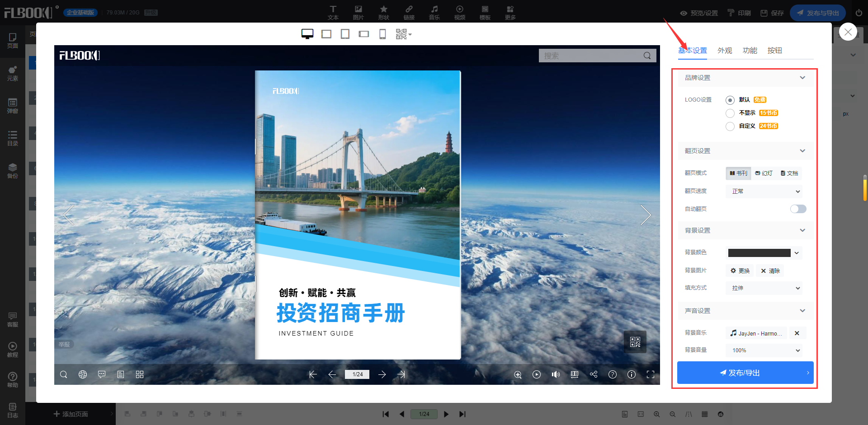Click the fullscreen icon in viewer toolbar
The width and height of the screenshot is (868, 425).
(x=651, y=374)
